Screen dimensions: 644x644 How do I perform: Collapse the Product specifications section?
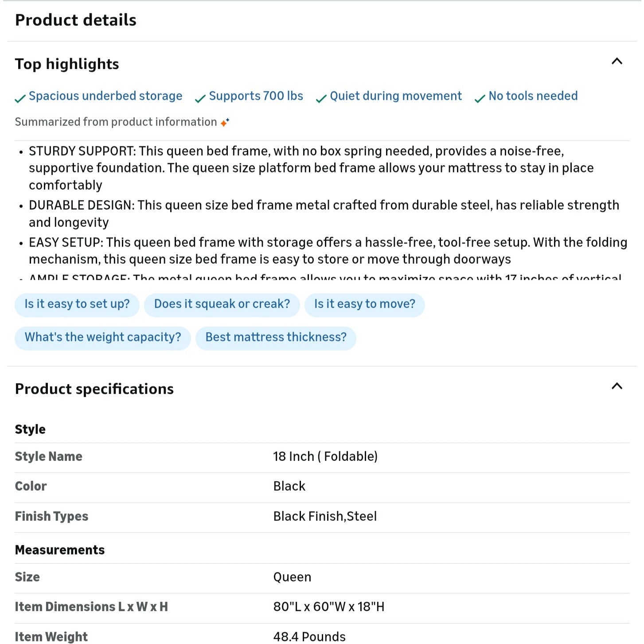tap(617, 386)
